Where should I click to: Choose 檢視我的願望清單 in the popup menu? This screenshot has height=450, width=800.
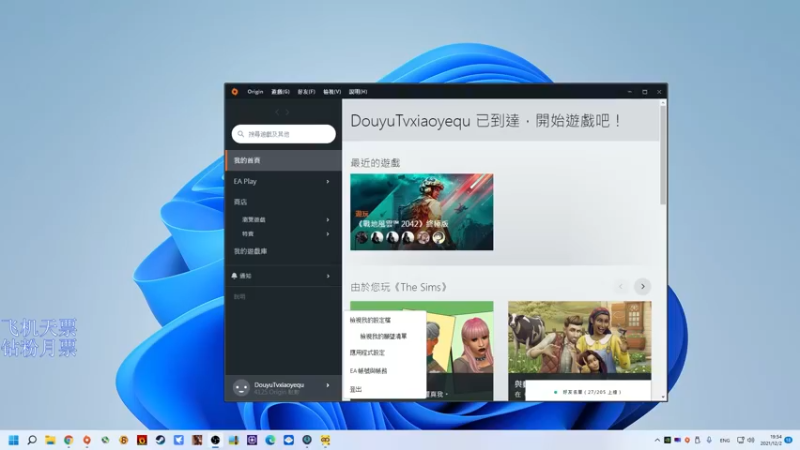(x=383, y=336)
